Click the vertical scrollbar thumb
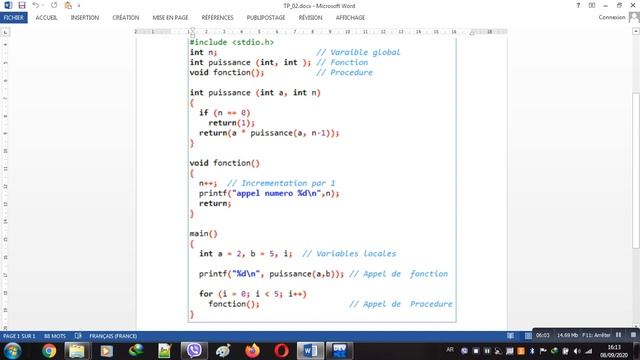 (x=636, y=171)
